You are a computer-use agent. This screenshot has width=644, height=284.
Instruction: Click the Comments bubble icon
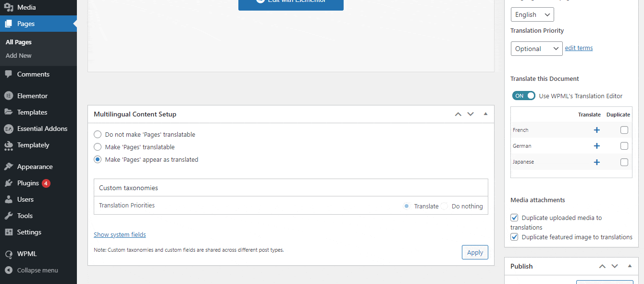point(10,74)
